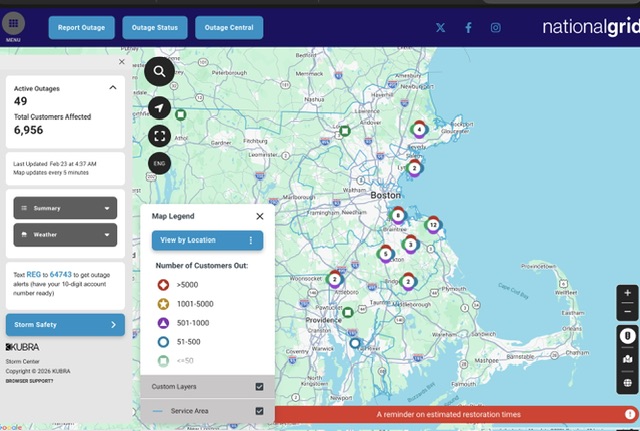Open National Grid's Instagram page
Viewport: 640px width, 431px height.
point(496,28)
